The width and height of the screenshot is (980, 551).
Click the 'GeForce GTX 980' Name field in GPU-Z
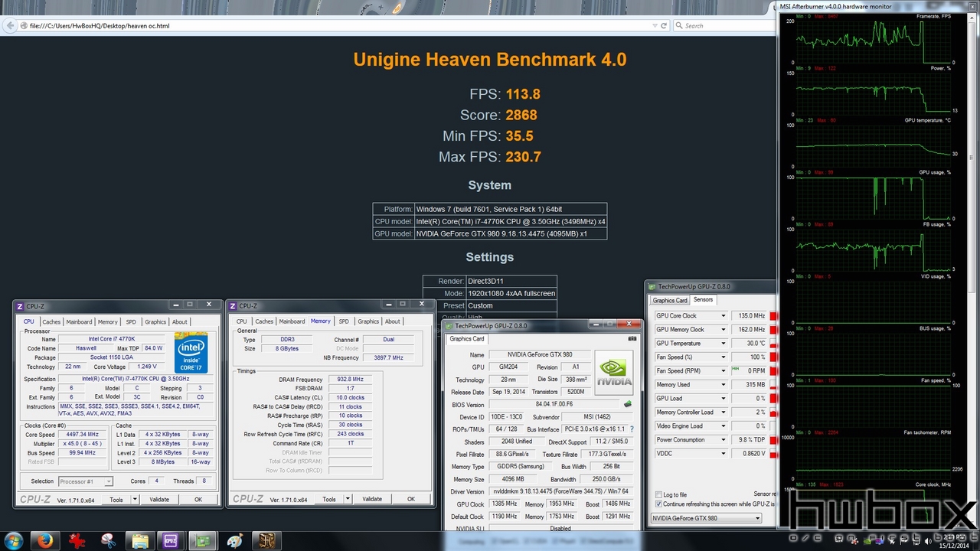[538, 354]
